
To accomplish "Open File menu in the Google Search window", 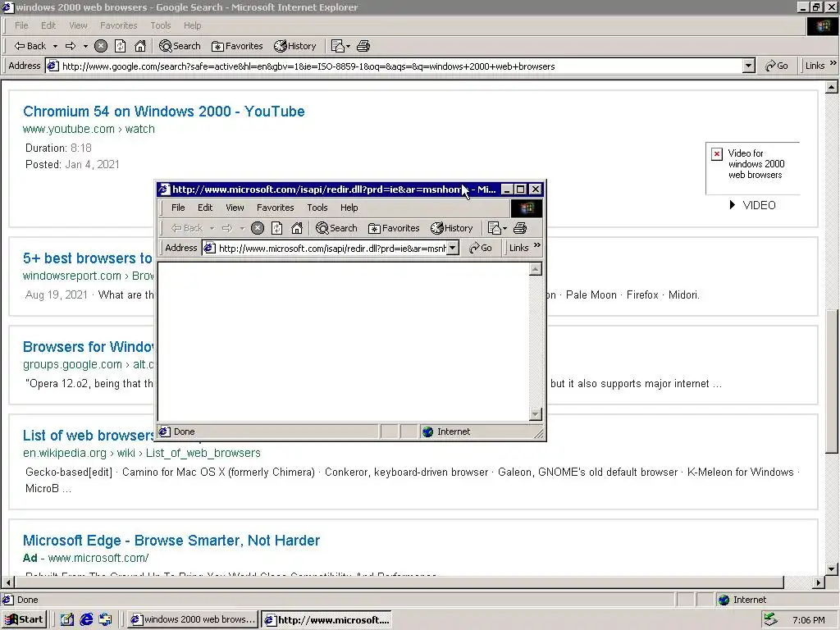I will click(21, 25).
